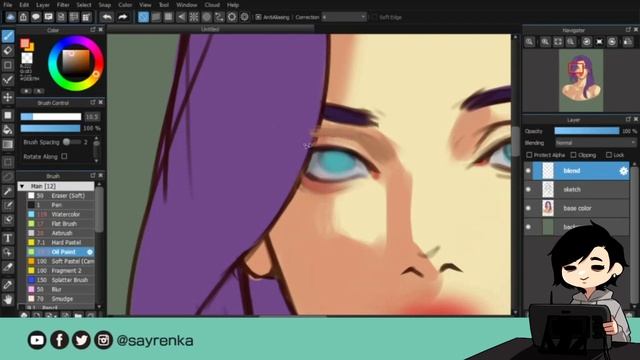640x360 pixels.
Task: Select the rectangular Select tool
Action: (x=8, y=162)
